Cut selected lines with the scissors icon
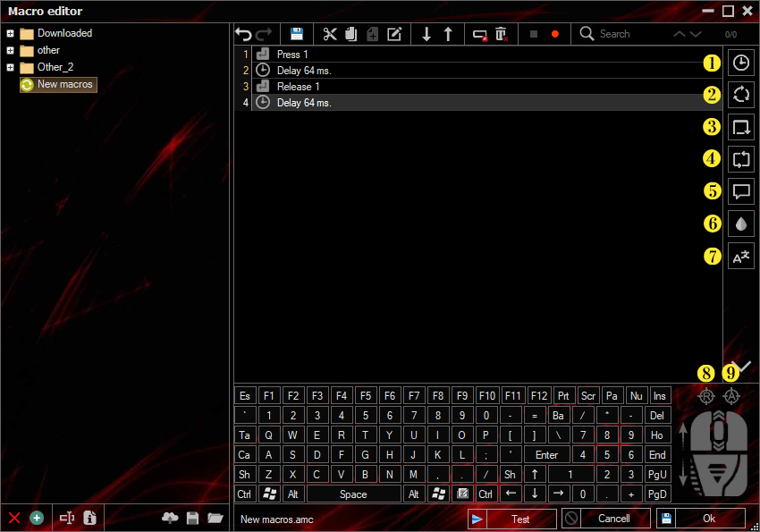 pyautogui.click(x=330, y=34)
